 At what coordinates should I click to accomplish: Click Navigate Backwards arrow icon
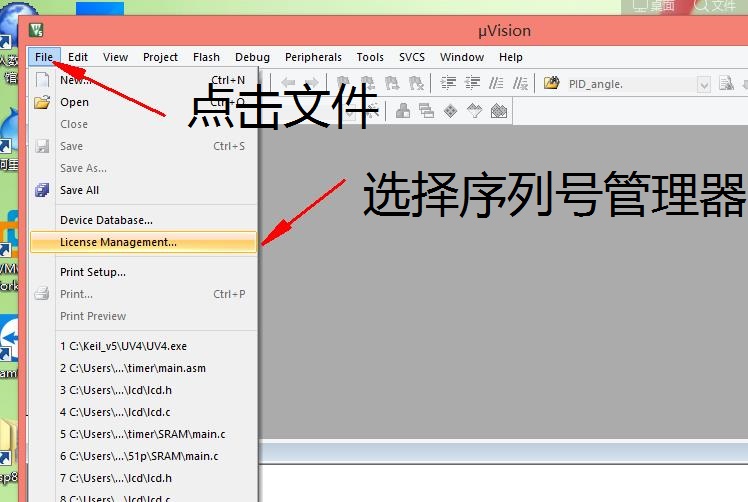[289, 84]
